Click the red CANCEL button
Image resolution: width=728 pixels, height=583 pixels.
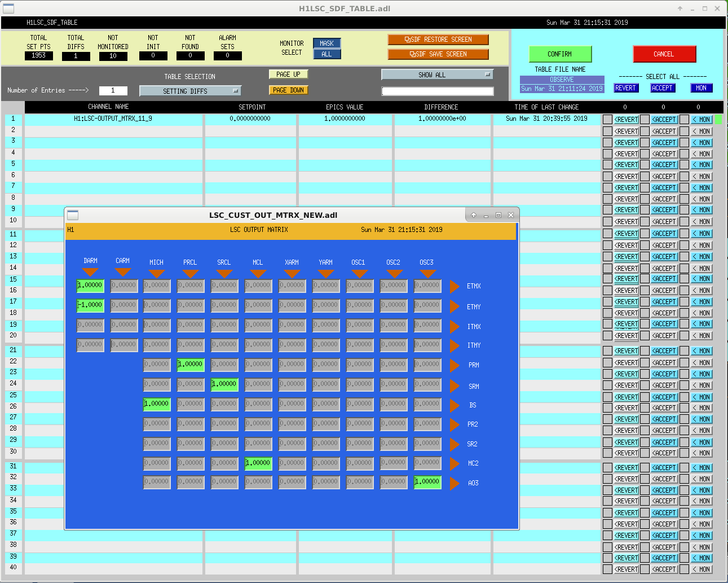664,54
